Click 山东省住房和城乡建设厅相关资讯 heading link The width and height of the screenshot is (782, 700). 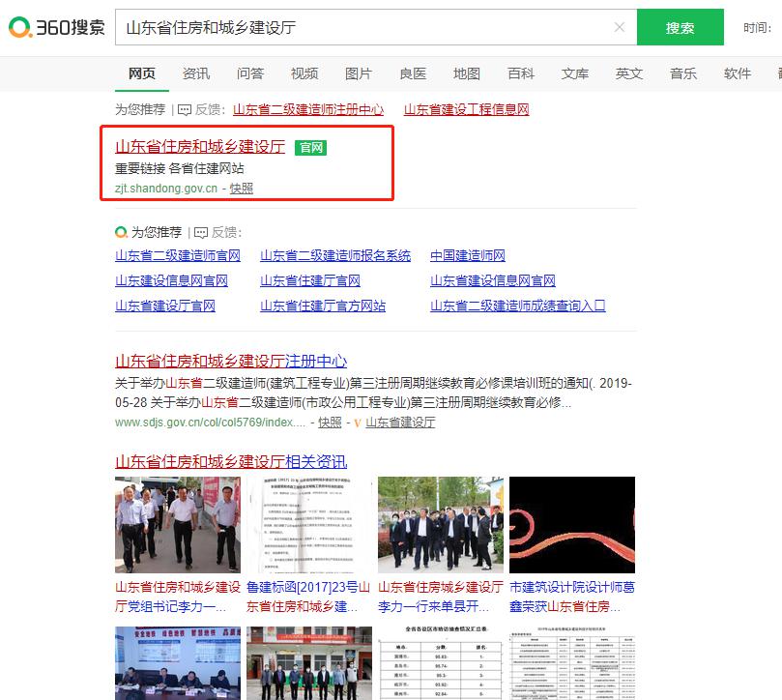(231, 461)
